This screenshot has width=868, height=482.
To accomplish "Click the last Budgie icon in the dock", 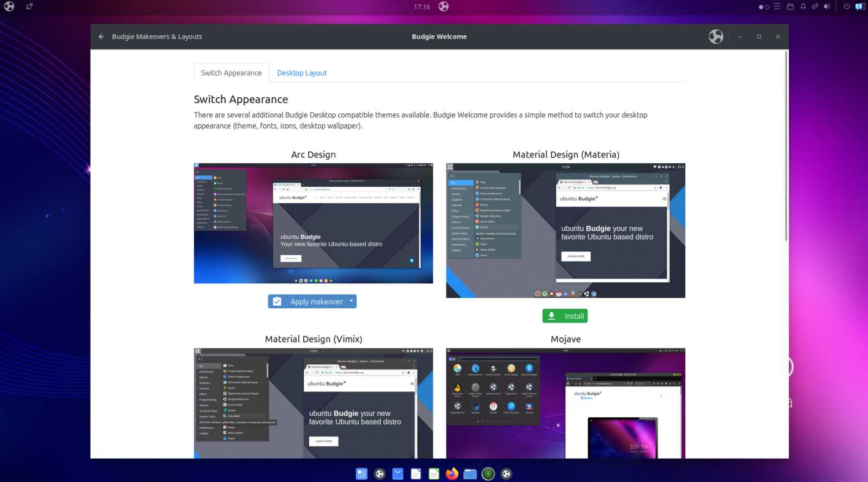I will 506,474.
